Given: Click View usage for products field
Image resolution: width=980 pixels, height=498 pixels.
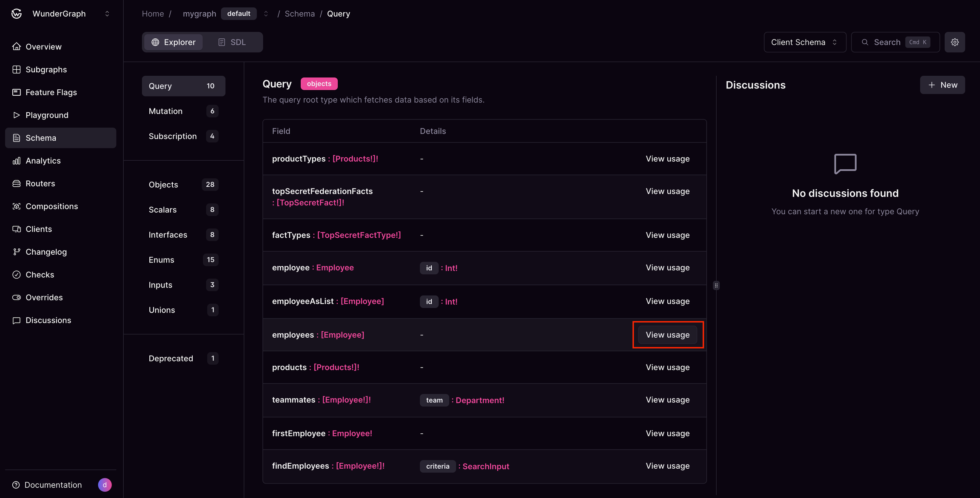Looking at the screenshot, I should (x=667, y=367).
